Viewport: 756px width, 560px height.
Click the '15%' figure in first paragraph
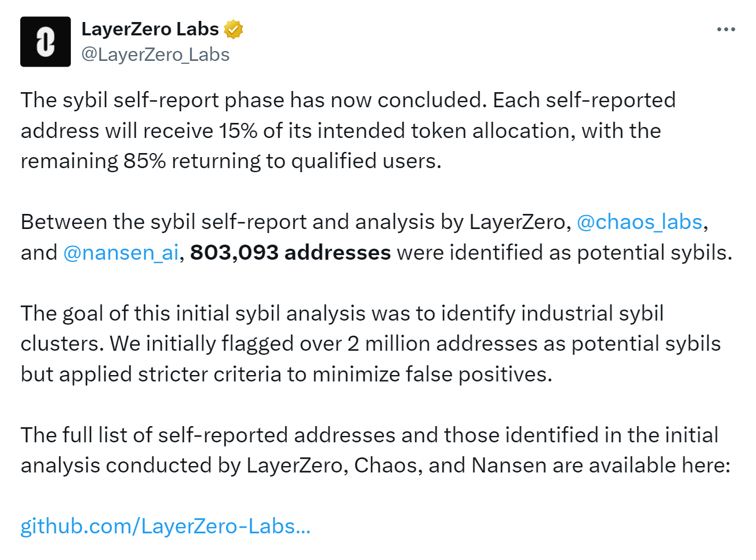coord(238,131)
